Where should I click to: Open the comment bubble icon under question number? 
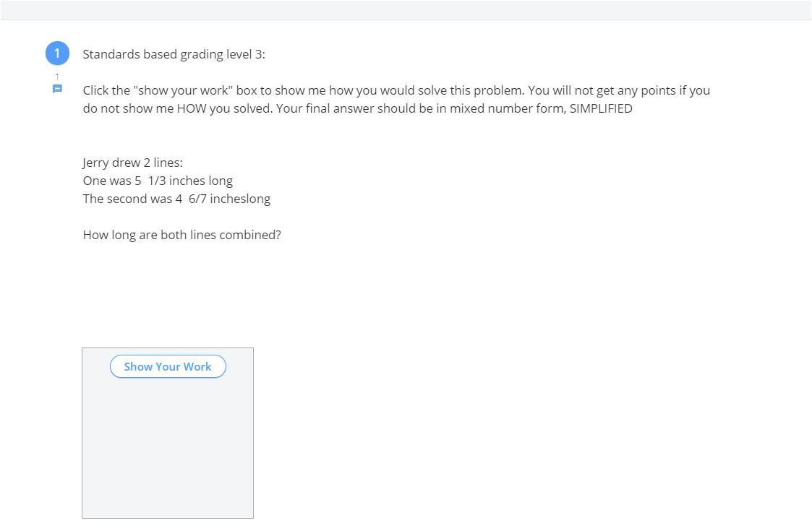click(57, 89)
